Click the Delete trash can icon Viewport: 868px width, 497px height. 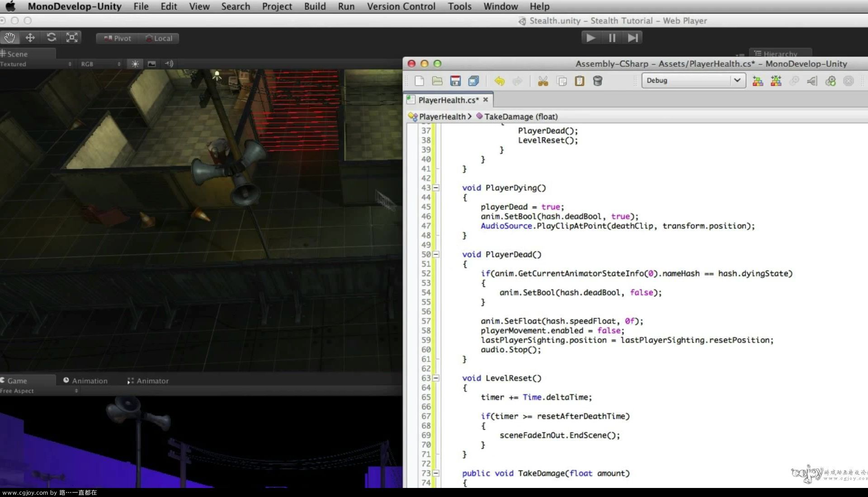pos(598,81)
